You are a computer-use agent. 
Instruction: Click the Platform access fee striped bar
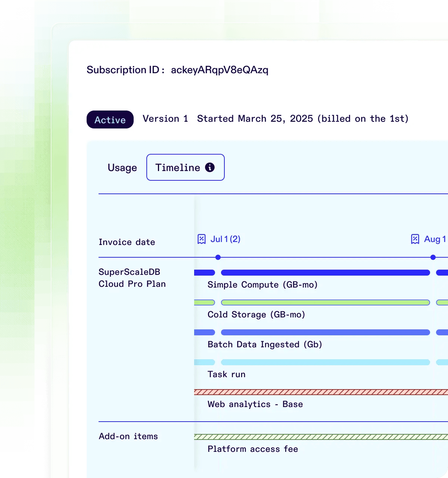pos(321,437)
